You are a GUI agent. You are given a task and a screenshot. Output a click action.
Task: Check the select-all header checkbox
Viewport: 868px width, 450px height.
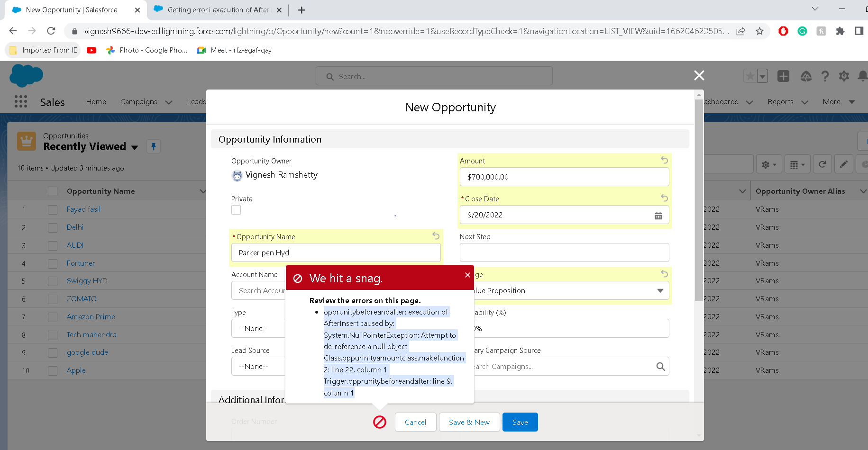(53, 191)
